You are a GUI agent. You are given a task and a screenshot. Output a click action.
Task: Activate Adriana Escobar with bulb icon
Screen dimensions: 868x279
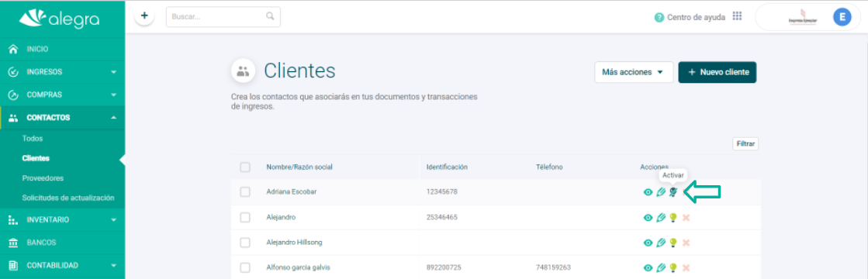coord(673,192)
